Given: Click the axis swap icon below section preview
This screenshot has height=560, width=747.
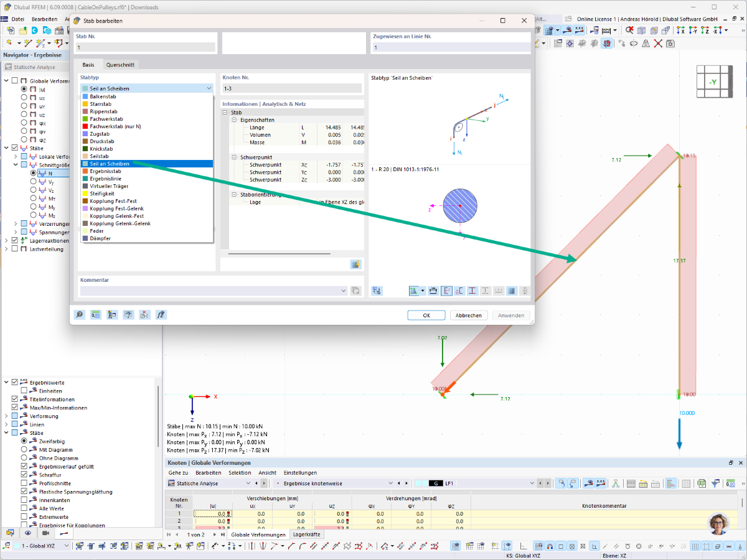Looking at the screenshot, I should point(377,291).
